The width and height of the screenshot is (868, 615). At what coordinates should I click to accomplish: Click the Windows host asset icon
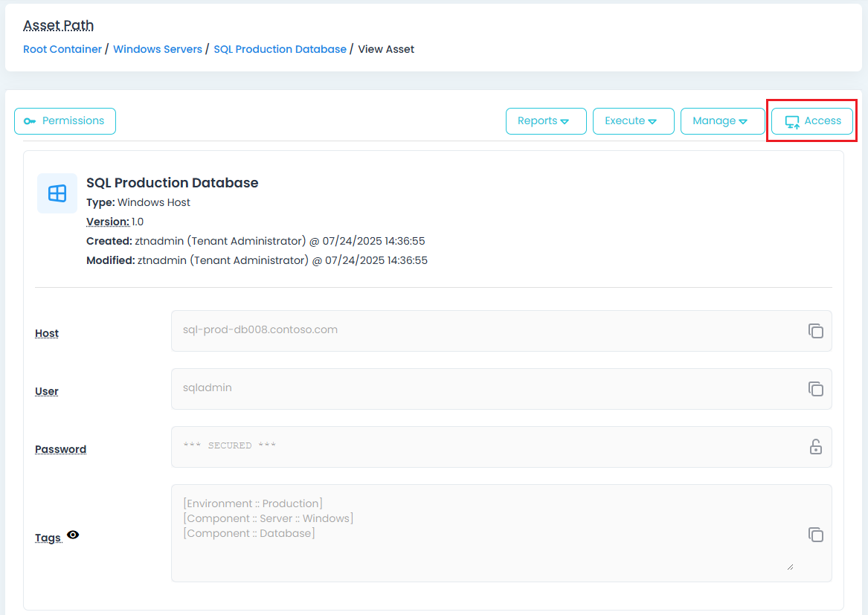(x=57, y=193)
